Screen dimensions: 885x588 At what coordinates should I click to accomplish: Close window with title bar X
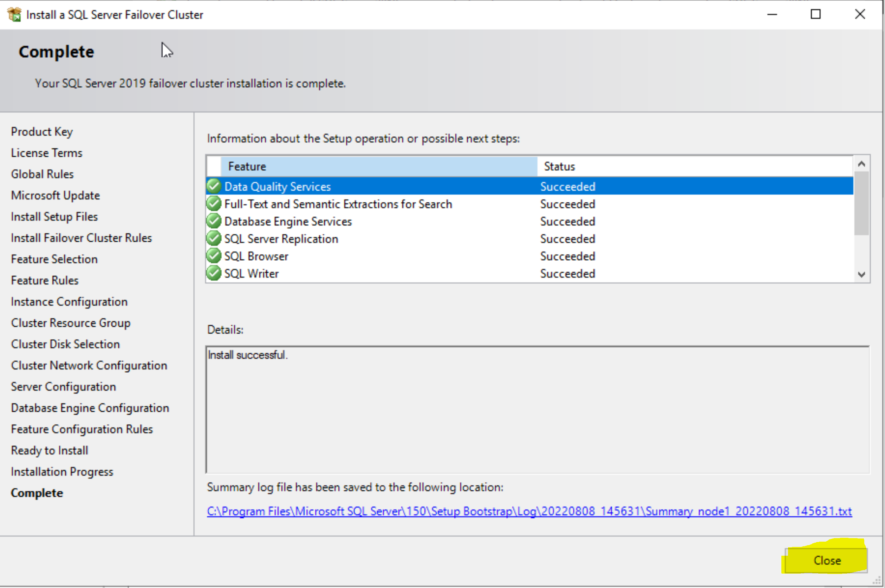860,15
